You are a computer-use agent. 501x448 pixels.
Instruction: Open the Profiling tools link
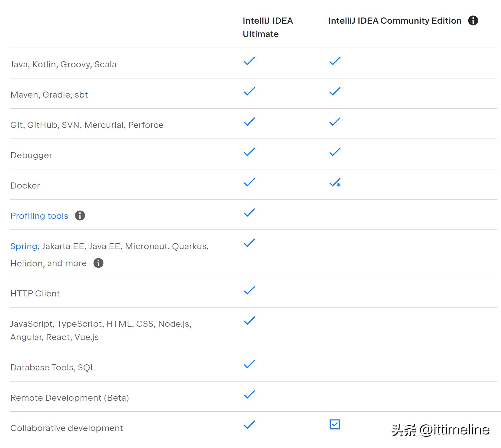tap(39, 216)
